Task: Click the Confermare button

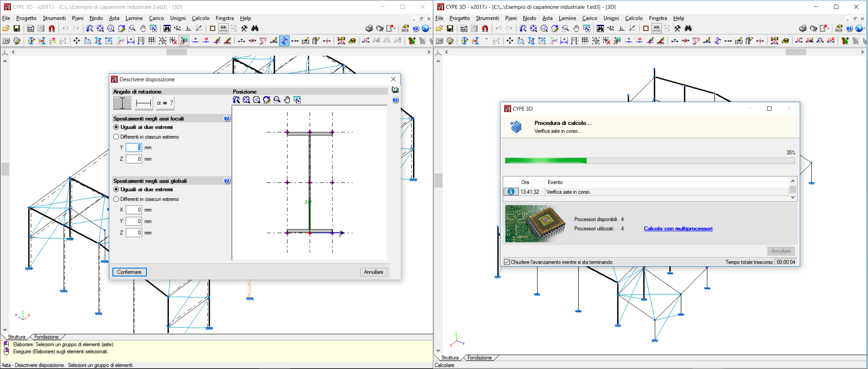Action: 129,272
